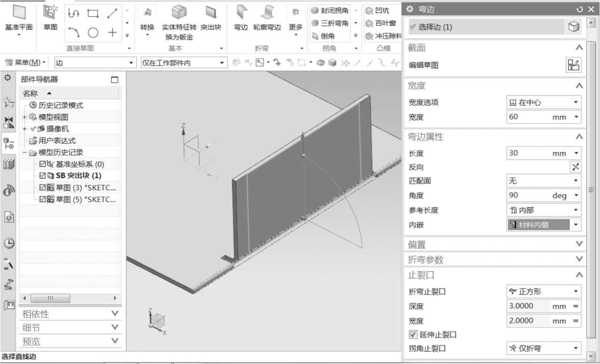
Task: Click the 反向 direction toggle
Action: tap(576, 166)
